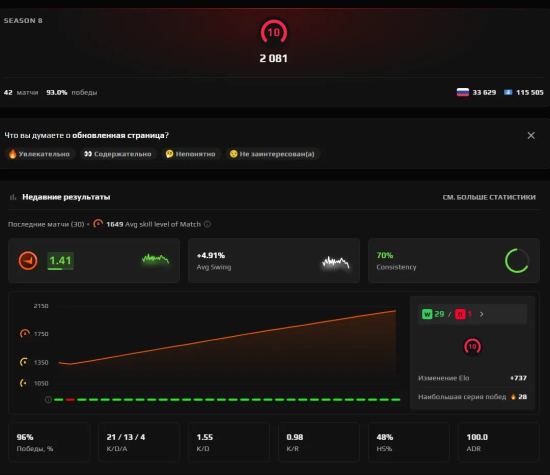Screen dimensions: 550x475
Task: Click the 70% Consistency circular gauge
Action: coord(517,261)
